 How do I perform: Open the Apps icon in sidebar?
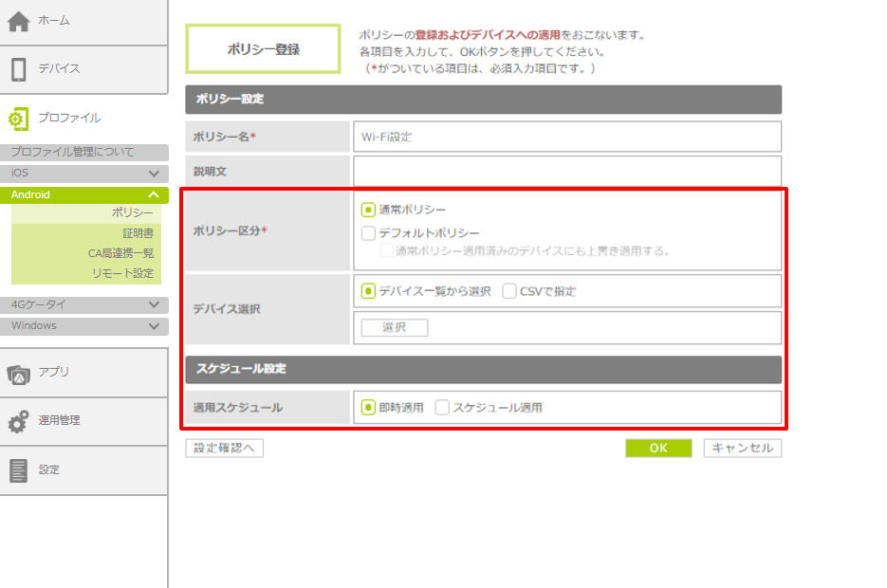19,373
